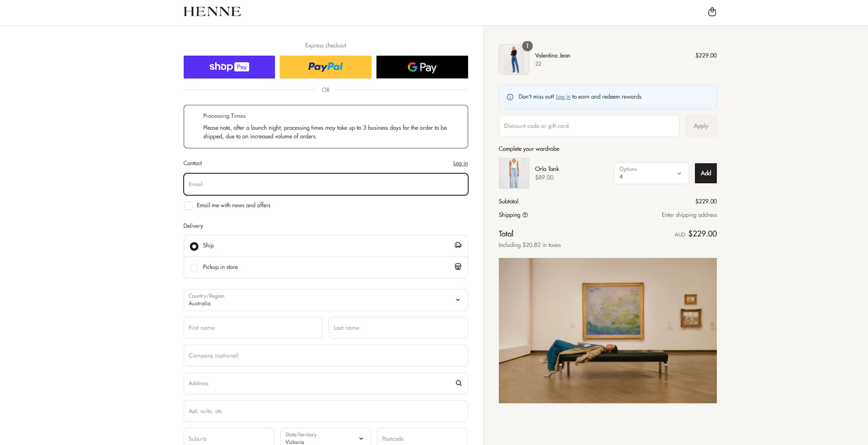This screenshot has height=445, width=868.
Task: Click the Apt, suite, etc field
Action: pyautogui.click(x=325, y=411)
